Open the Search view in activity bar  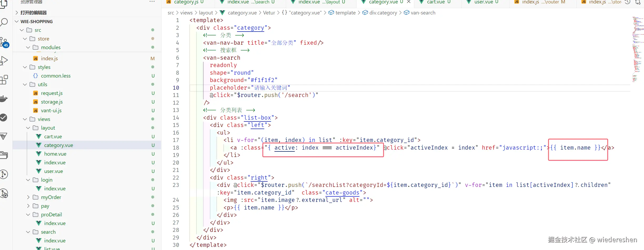coord(4,22)
